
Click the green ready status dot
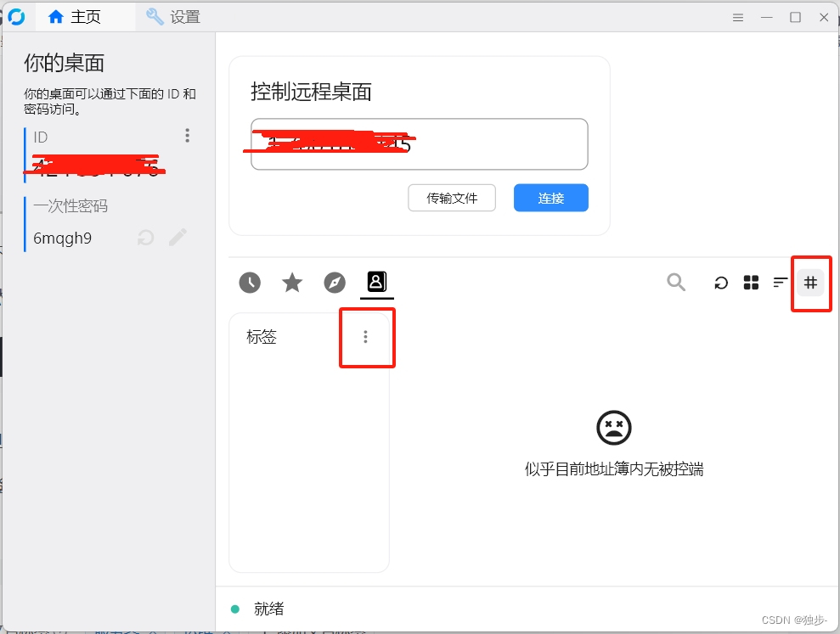pos(234,609)
